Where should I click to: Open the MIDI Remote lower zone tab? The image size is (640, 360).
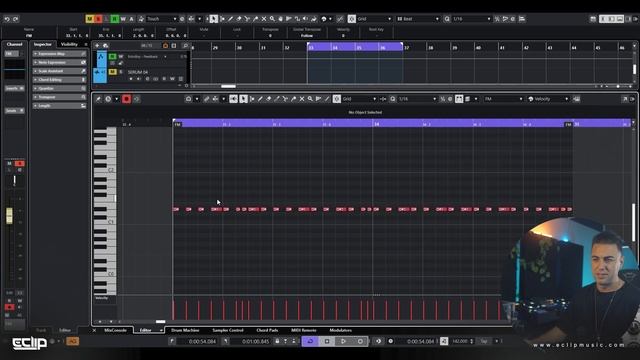pos(304,330)
